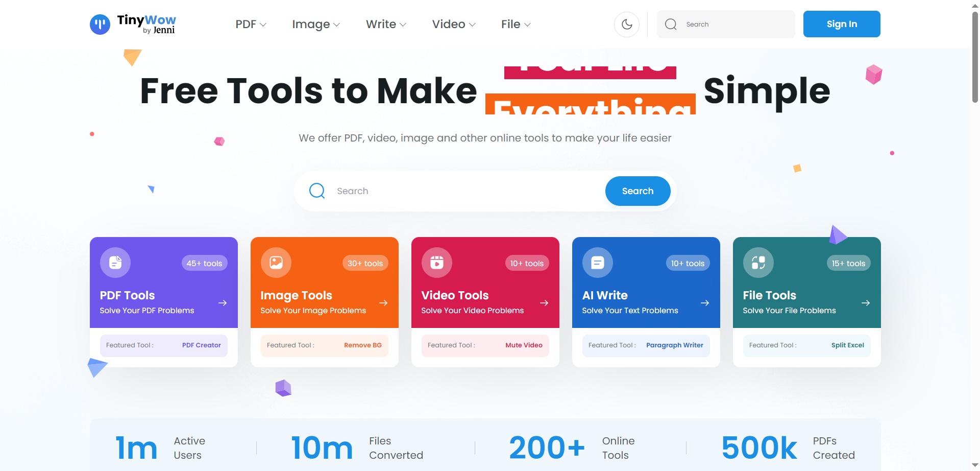Click the TinyWow logo icon

click(100, 24)
